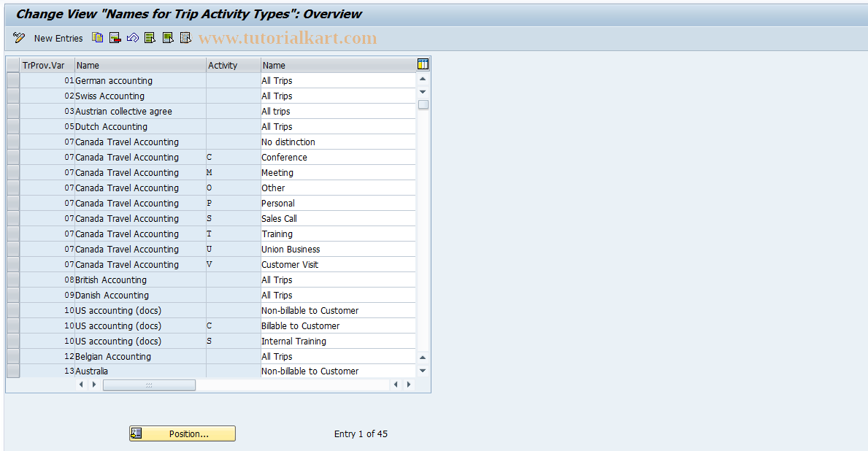868x451 pixels.
Task: Click the left horizontal scroll arrow of fixed columns
Action: coord(81,384)
